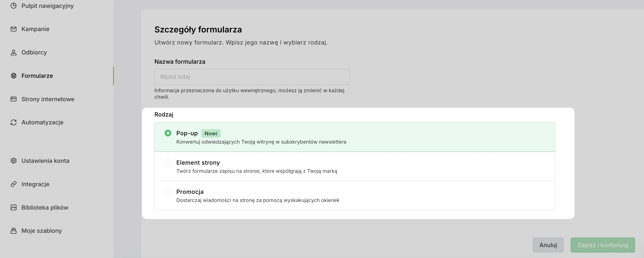Click 'Utwórz nowy formularz' subtitle text
Screen dimensions: 644x258
[189, 42]
